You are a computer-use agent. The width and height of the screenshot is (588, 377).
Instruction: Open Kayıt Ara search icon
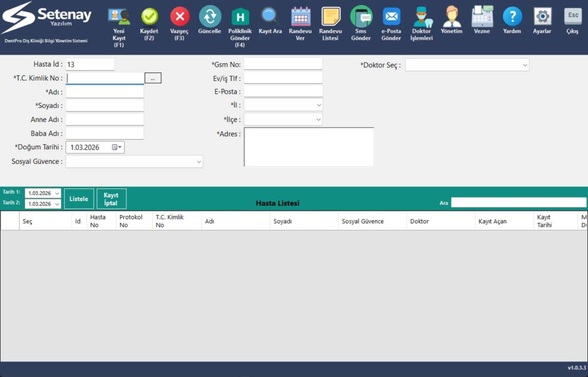[x=270, y=16]
